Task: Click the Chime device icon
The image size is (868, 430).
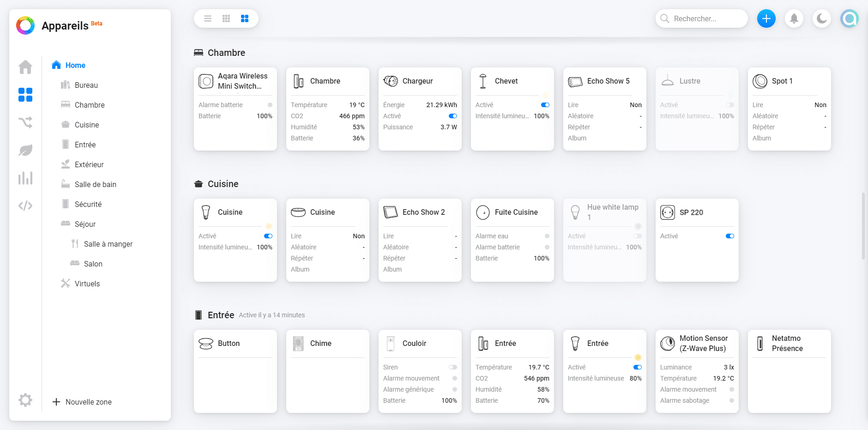Action: point(298,344)
